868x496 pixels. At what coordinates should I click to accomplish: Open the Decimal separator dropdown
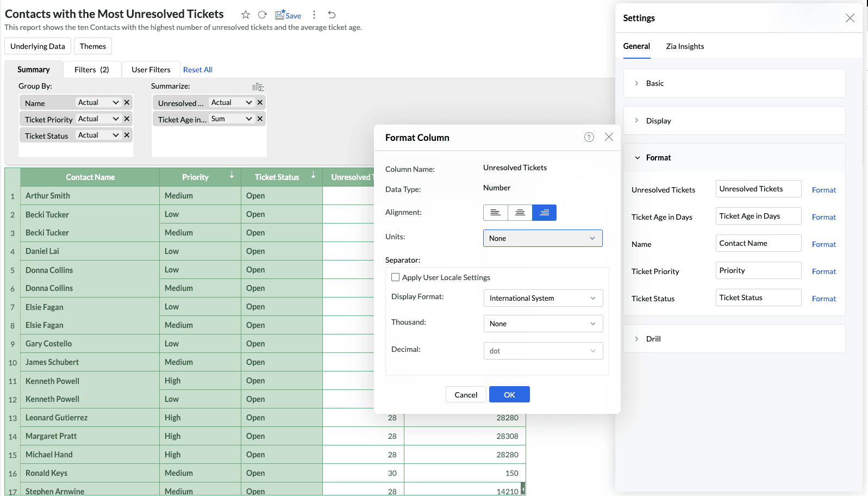[x=543, y=351]
